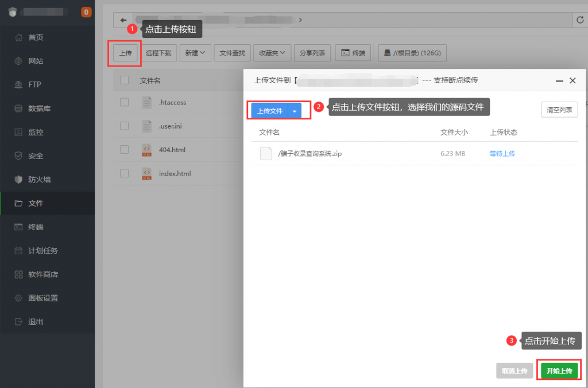The image size is (588, 388).
Task: Open the 网站 menu item
Action: (x=47, y=61)
